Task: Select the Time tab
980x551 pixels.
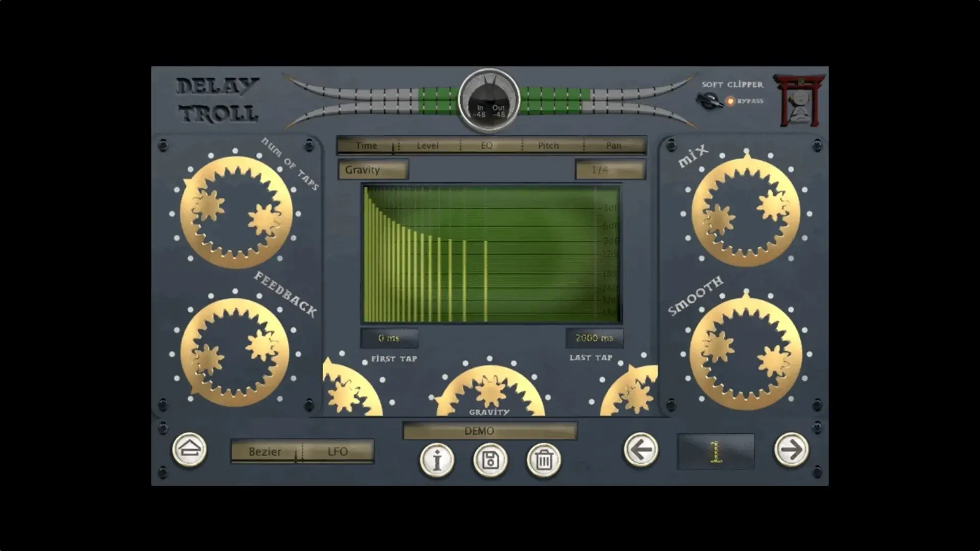Action: point(365,145)
